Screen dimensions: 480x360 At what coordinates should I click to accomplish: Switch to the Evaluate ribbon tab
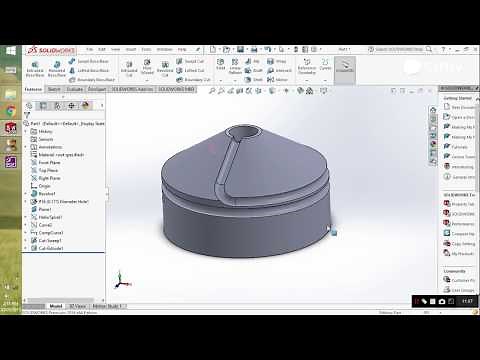74,89
